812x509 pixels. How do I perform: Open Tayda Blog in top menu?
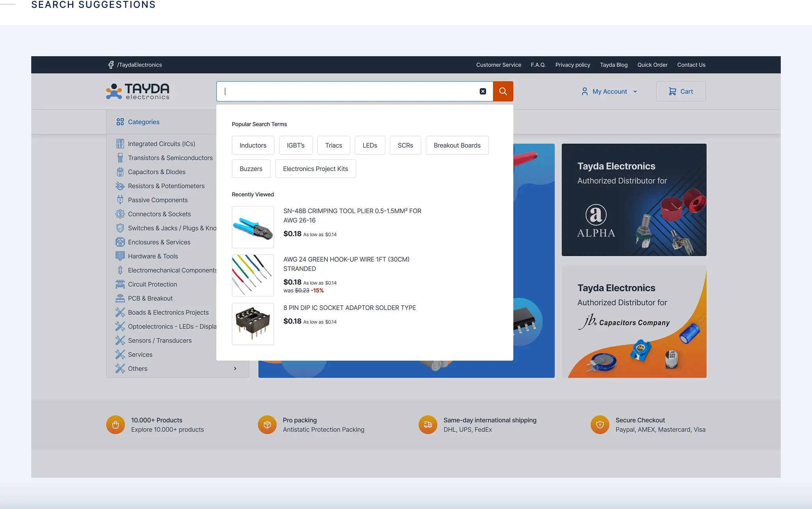click(x=614, y=65)
